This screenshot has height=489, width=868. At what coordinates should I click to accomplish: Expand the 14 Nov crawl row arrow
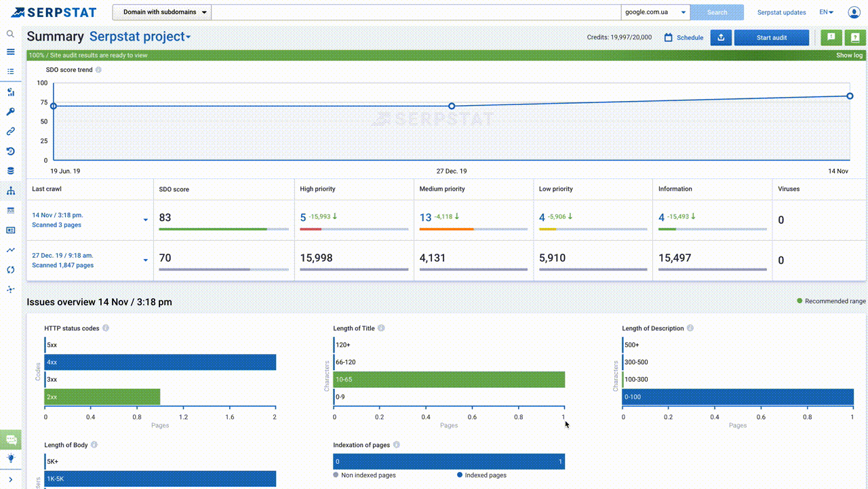tap(145, 220)
